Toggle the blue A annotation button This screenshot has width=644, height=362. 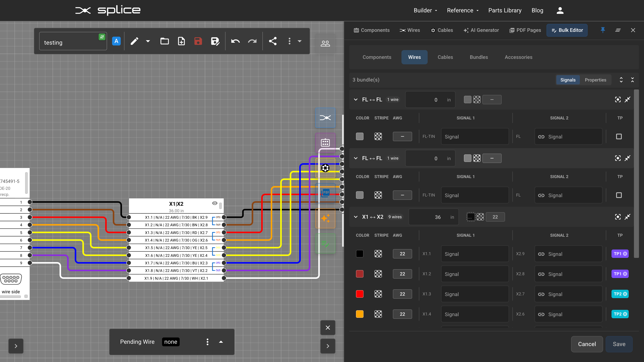(x=116, y=41)
